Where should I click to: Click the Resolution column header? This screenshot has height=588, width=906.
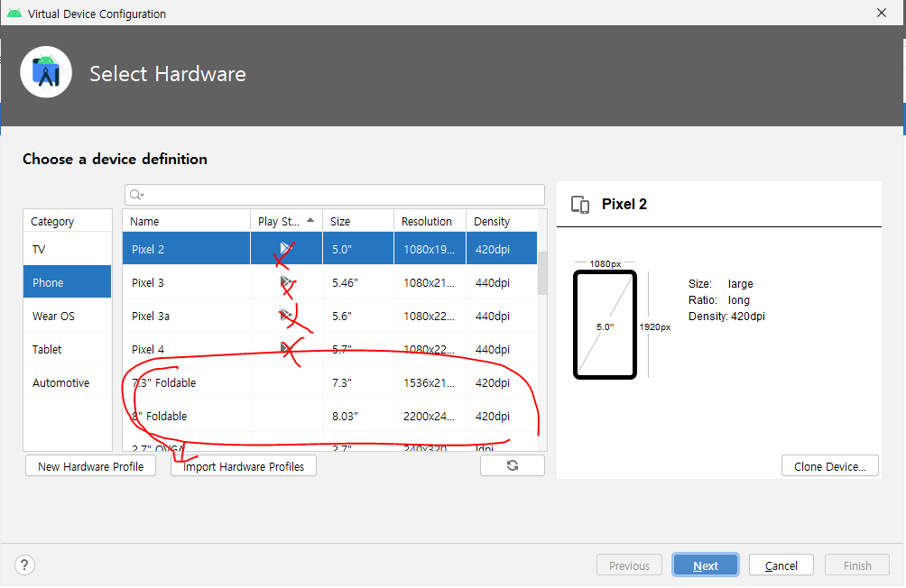(430, 221)
